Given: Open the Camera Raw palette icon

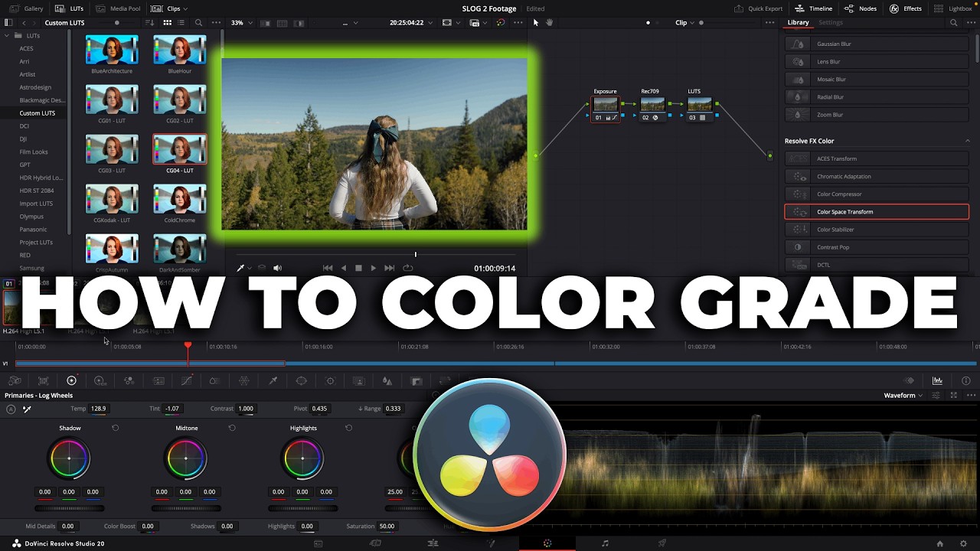Looking at the screenshot, I should pos(15,380).
